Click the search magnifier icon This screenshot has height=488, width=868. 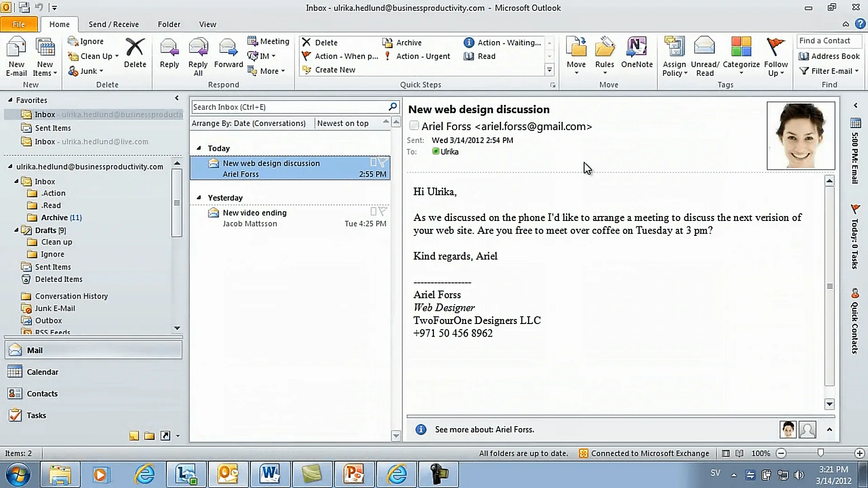tap(393, 107)
